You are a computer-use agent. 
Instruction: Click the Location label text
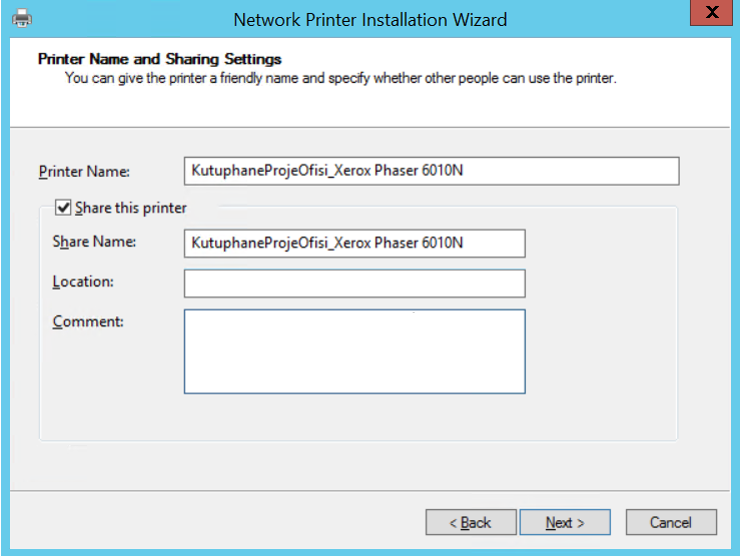point(83,282)
